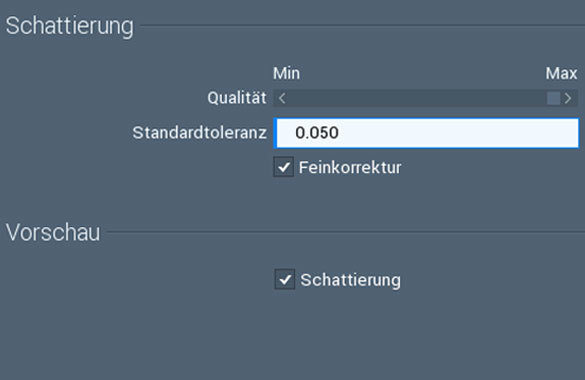The width and height of the screenshot is (585, 380).
Task: Focus the Standardtoleranz input field
Action: pos(426,133)
